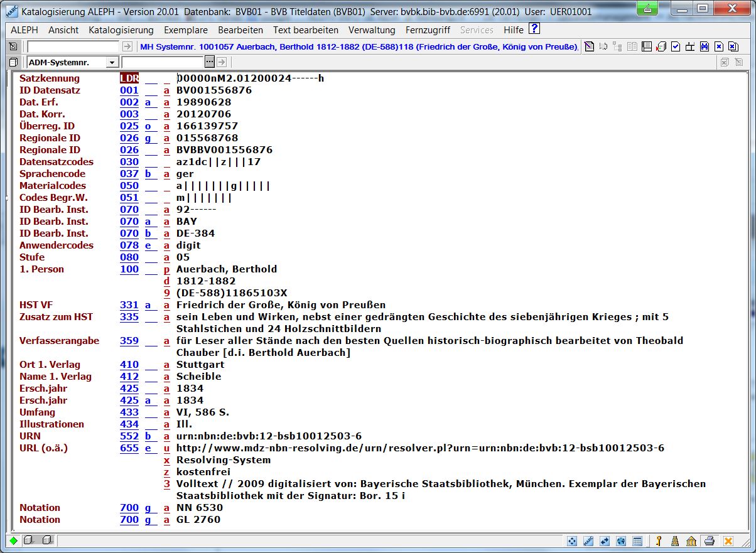
Task: Click the printer icon in the status bar
Action: tap(710, 541)
